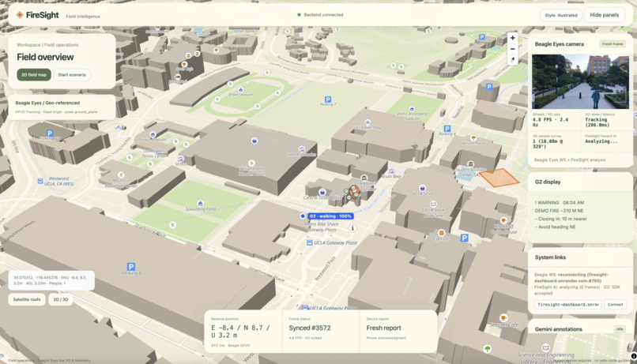
Task: Click the G2 blue position dot
Action: [303, 216]
